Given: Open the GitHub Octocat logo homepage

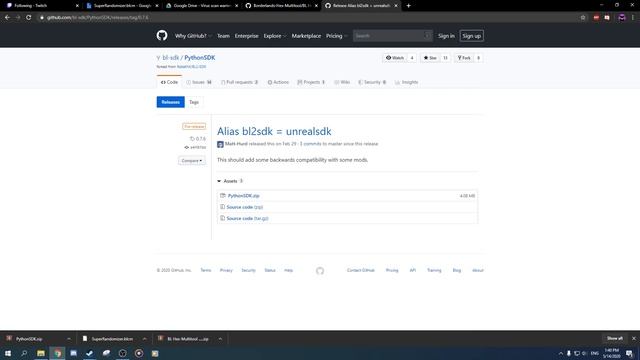Looking at the screenshot, I should 162,36.
